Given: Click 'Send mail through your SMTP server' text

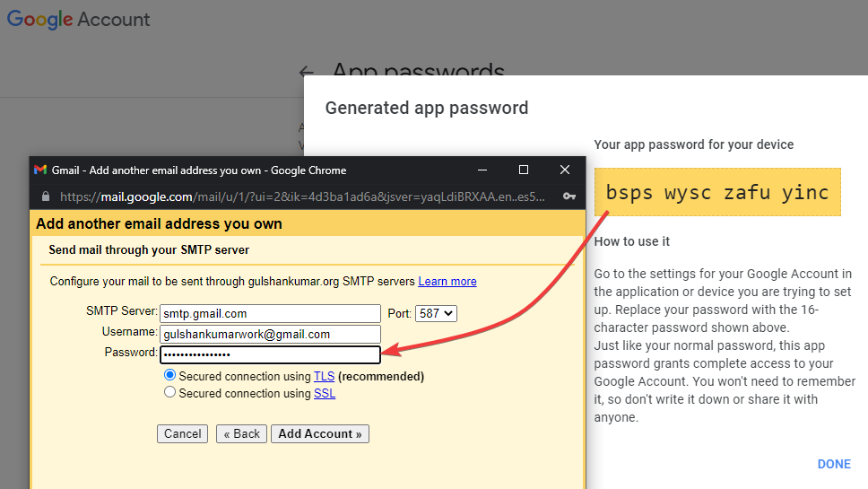Looking at the screenshot, I should 149,249.
